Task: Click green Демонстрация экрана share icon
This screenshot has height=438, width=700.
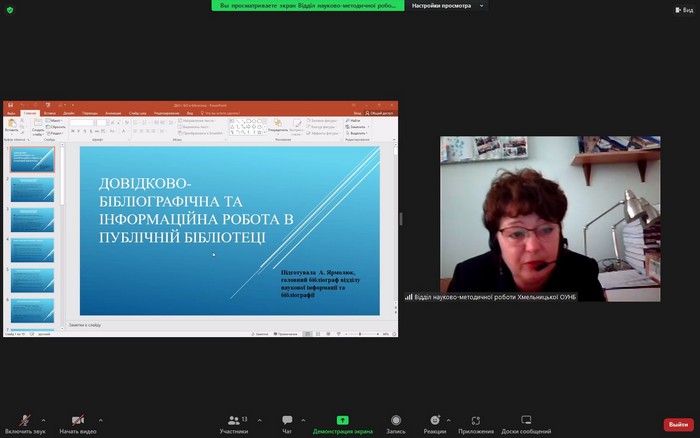Action: 342,420
